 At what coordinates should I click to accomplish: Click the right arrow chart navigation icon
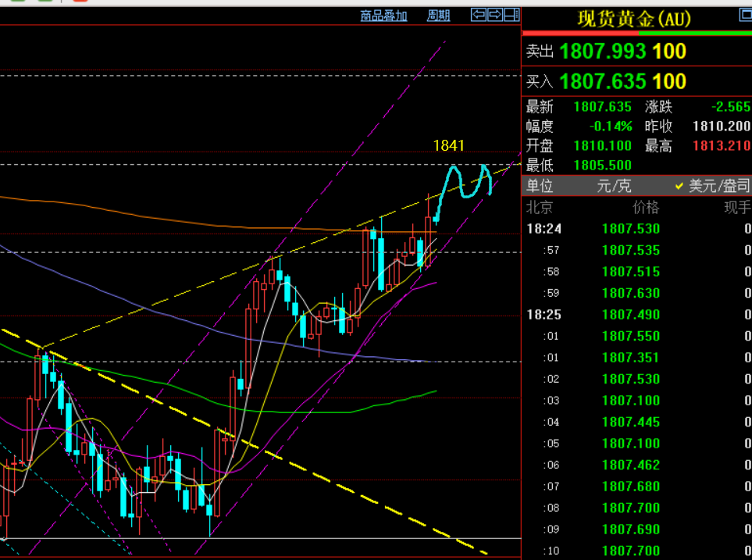pos(495,15)
